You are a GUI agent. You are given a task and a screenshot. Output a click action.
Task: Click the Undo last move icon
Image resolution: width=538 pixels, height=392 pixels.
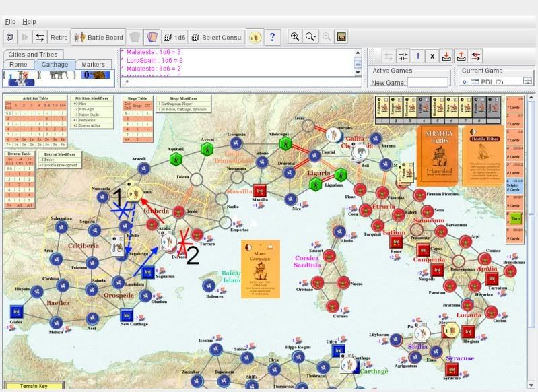click(x=10, y=37)
